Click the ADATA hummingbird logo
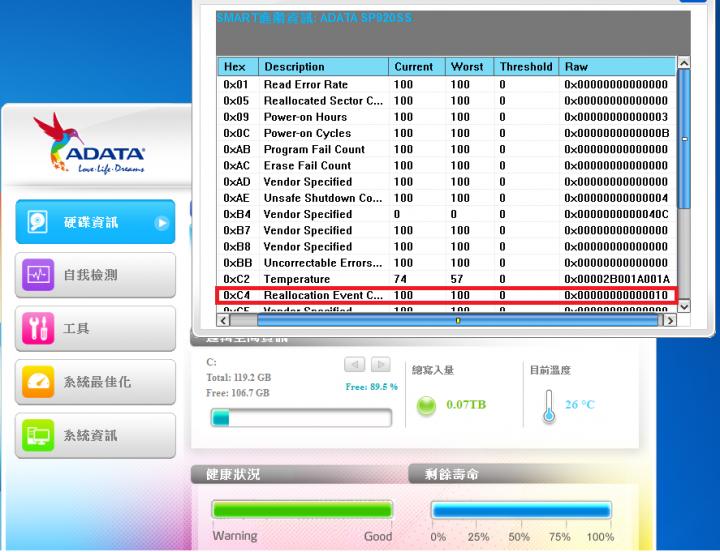This screenshot has height=552, width=720. point(90,144)
